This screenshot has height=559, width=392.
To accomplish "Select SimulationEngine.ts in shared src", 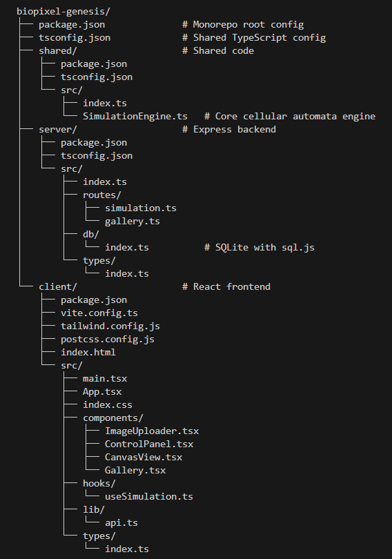I will [135, 117].
